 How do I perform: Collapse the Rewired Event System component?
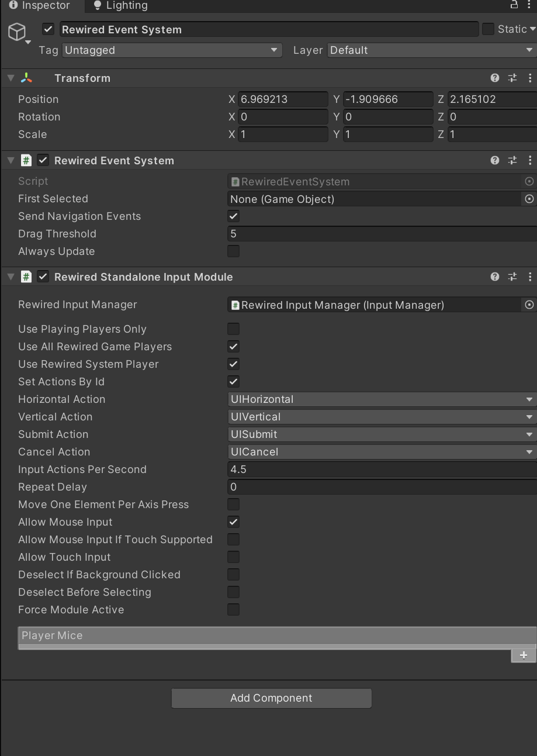11,160
